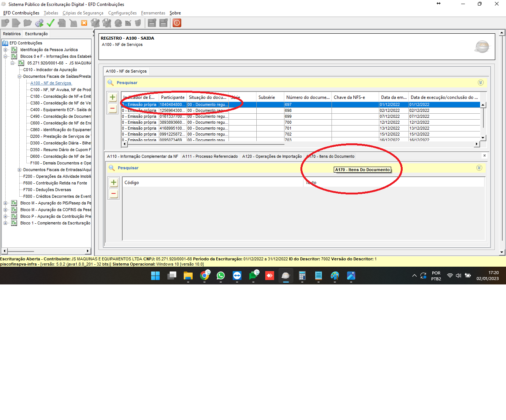Open the Ferramentas menu

pyautogui.click(x=153, y=13)
